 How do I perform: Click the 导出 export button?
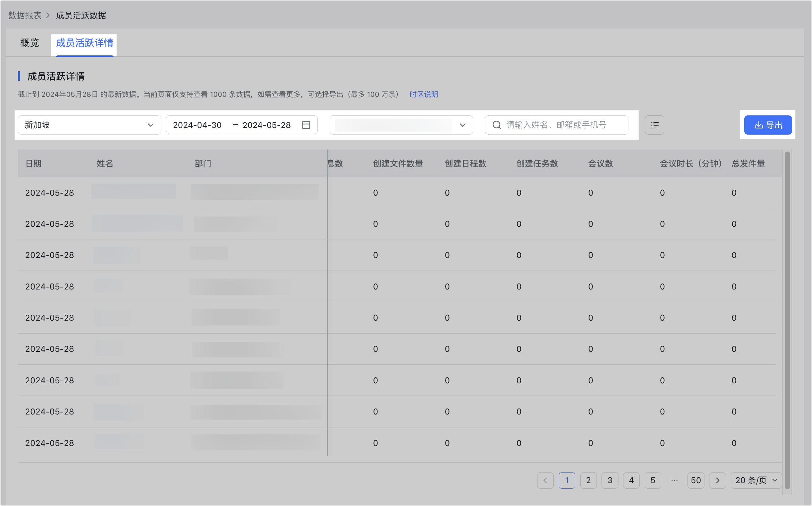click(x=768, y=125)
